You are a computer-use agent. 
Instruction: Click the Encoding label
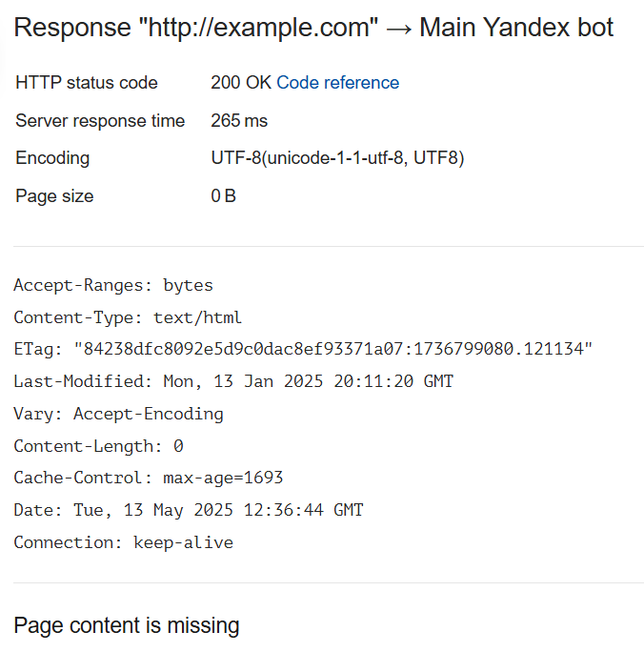coord(52,158)
